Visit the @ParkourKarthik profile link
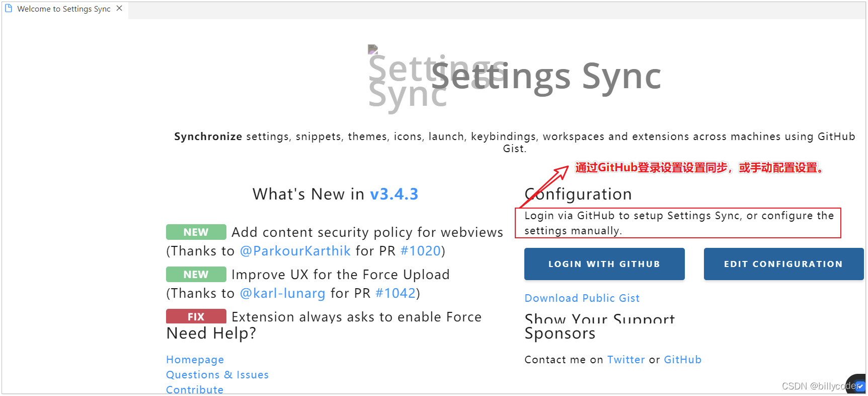Viewport: 868px width, 396px height. click(x=295, y=251)
